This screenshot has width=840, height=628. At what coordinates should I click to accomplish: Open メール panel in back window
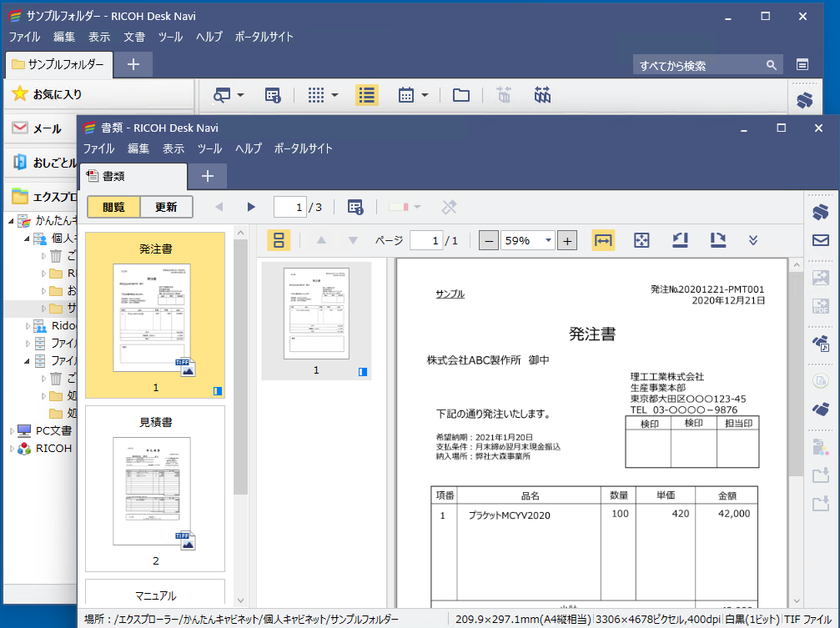[41, 128]
